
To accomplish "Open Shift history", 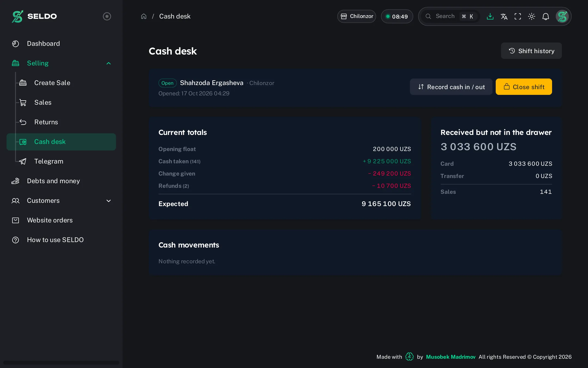I will [x=531, y=51].
